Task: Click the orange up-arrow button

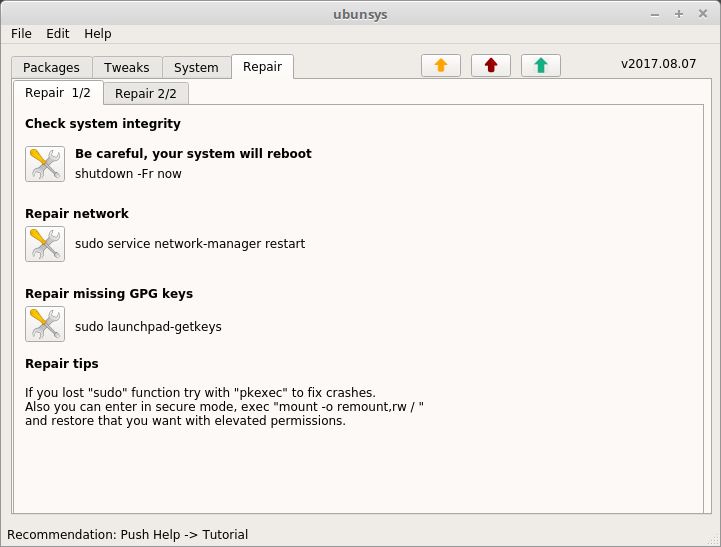Action: pyautogui.click(x=441, y=65)
